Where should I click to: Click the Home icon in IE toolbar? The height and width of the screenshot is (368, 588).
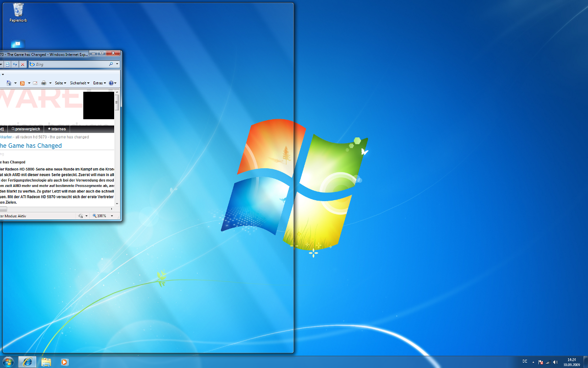tap(9, 83)
